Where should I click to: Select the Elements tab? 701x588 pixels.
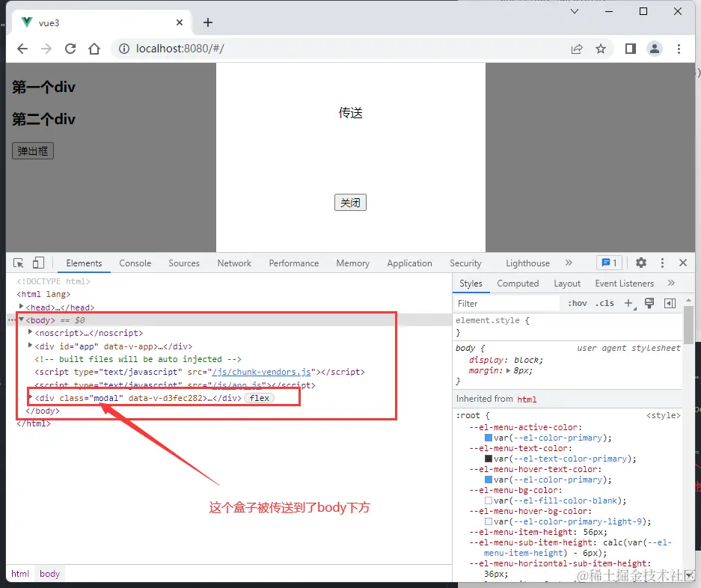(x=84, y=263)
